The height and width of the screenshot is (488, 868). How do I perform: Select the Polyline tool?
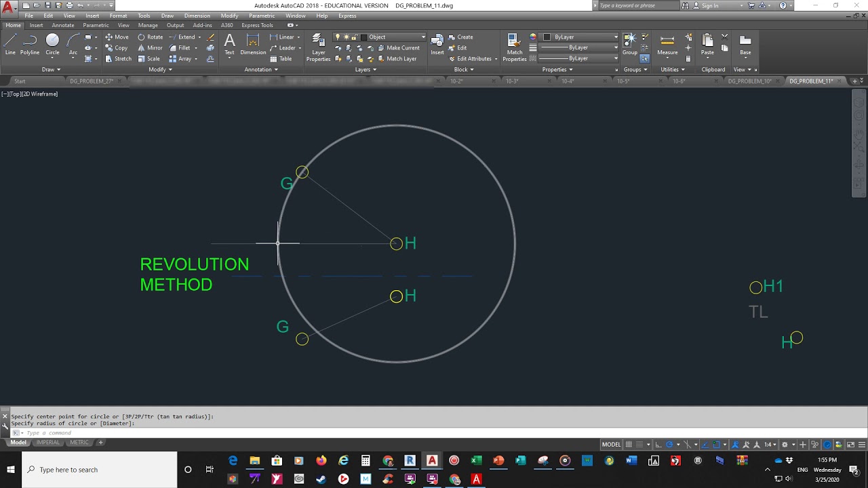[x=30, y=44]
